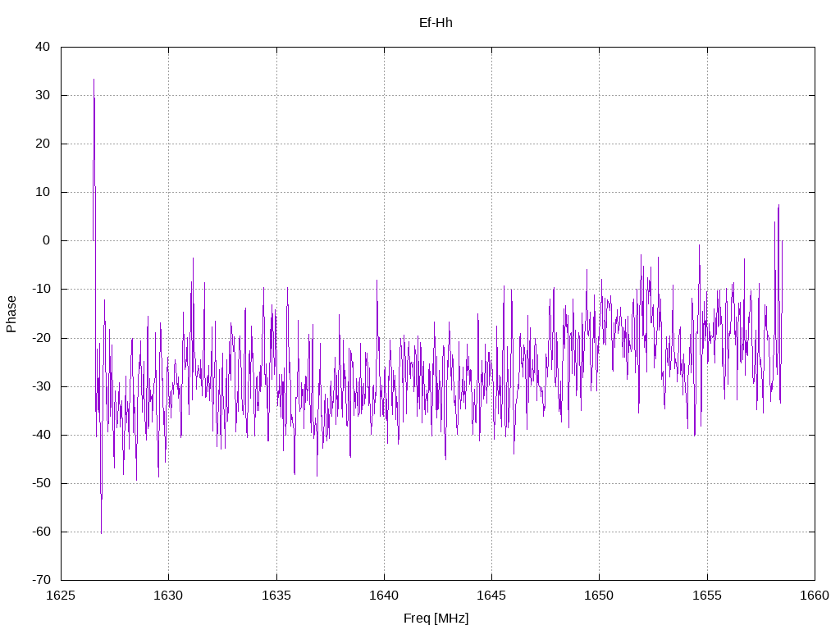Select y-axis tick label -60
The image size is (840, 630).
pos(41,532)
